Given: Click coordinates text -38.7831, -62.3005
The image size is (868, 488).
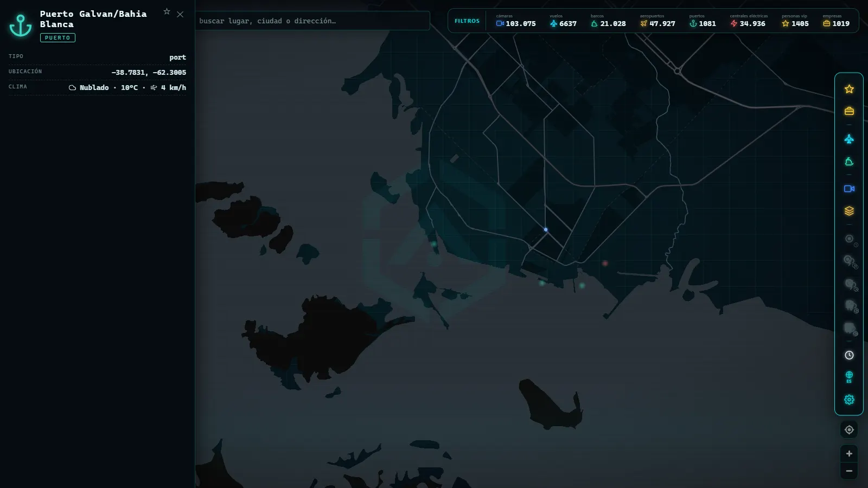Looking at the screenshot, I should click(x=149, y=72).
